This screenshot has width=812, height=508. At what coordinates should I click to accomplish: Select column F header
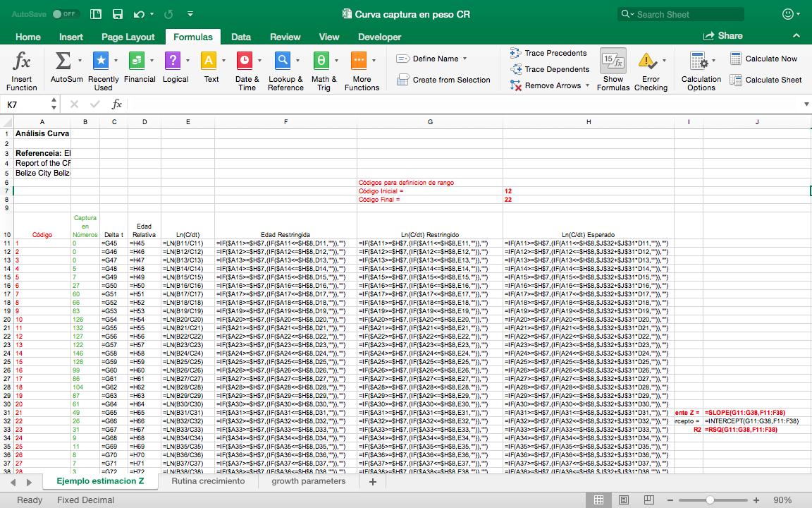coord(285,122)
